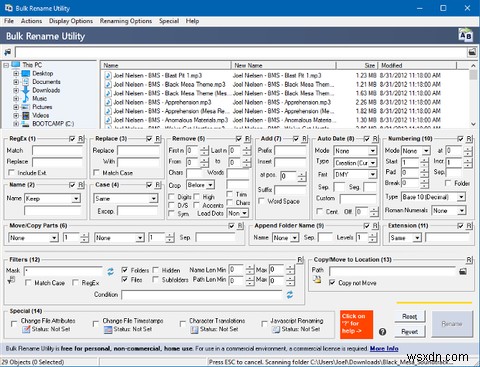Sort by the New Name column header
This screenshot has width=480, height=367.
[x=284, y=65]
